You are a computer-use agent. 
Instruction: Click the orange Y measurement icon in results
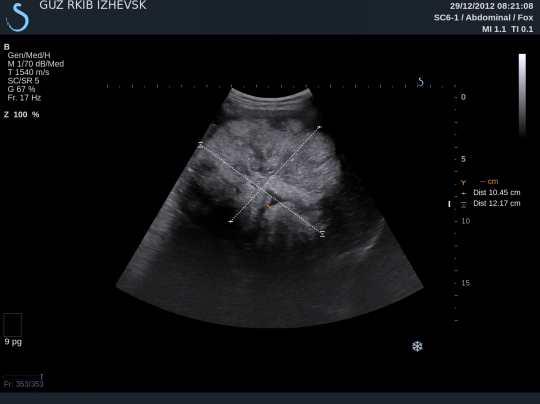pos(464,182)
